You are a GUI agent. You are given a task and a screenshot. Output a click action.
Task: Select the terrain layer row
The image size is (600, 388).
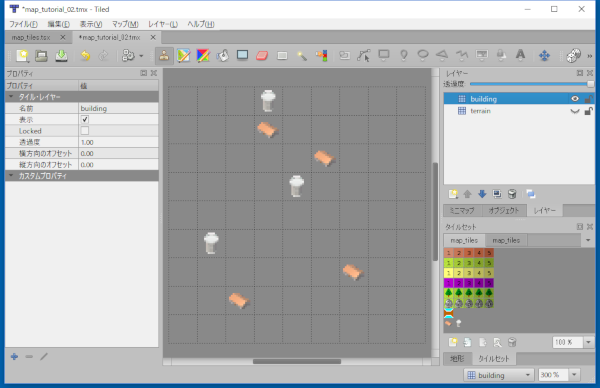click(x=519, y=111)
